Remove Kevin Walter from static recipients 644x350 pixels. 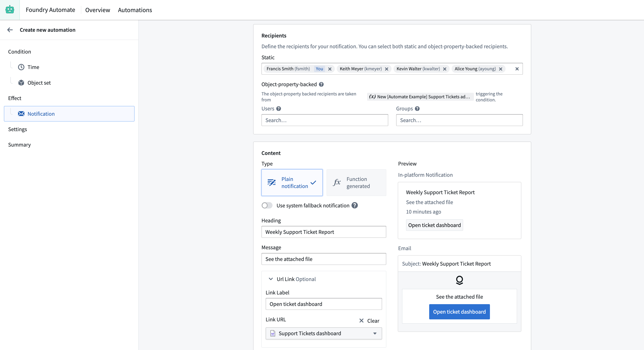(x=445, y=69)
